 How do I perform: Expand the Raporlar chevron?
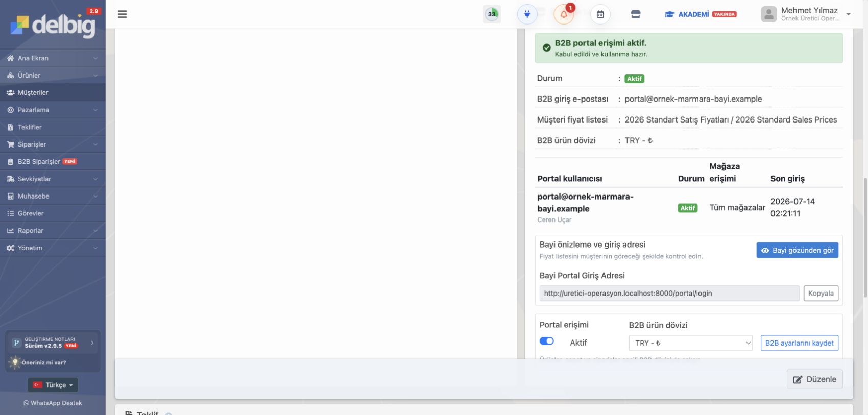(95, 231)
